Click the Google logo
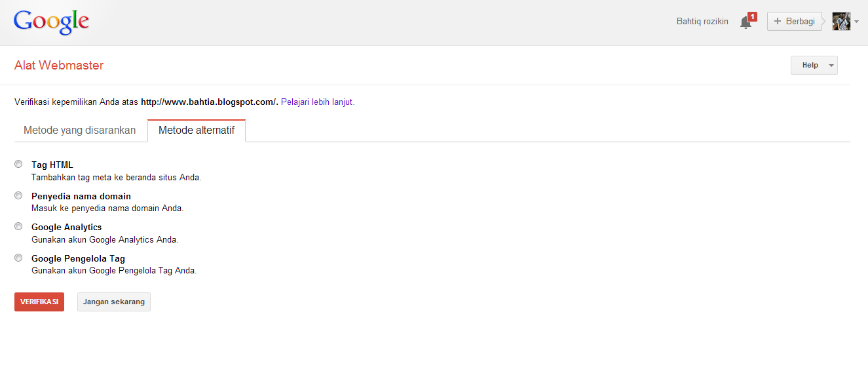 (51, 22)
